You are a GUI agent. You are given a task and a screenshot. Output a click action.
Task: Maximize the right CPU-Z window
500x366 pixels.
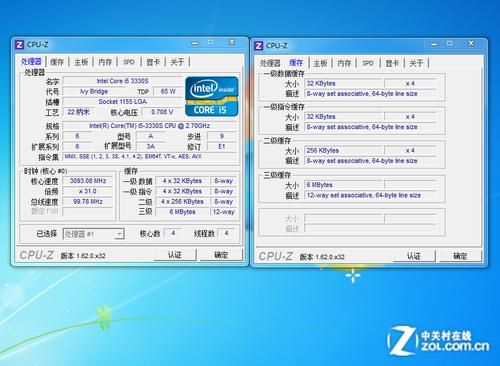click(x=450, y=44)
